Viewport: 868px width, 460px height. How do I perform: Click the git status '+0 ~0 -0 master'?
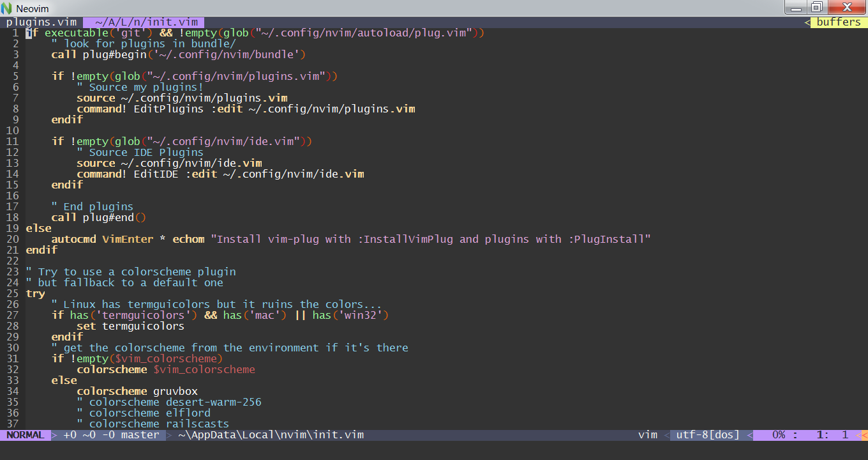point(112,435)
